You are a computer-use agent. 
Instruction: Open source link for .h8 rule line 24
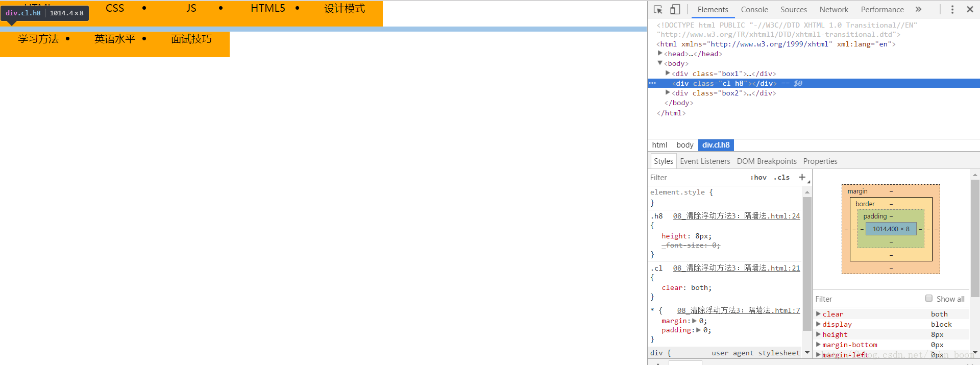[737, 216]
